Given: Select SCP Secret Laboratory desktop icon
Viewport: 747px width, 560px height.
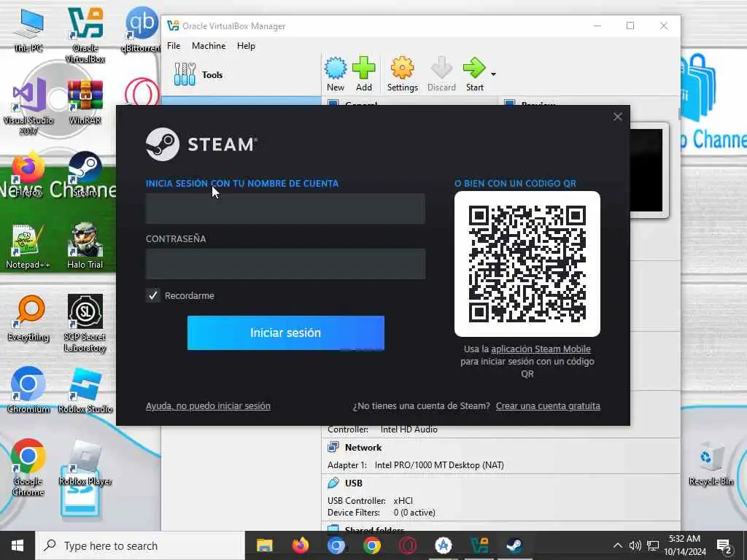Looking at the screenshot, I should [85, 323].
